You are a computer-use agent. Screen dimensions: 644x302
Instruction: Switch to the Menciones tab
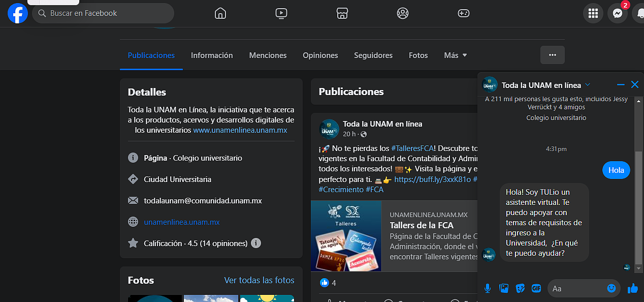click(x=268, y=55)
